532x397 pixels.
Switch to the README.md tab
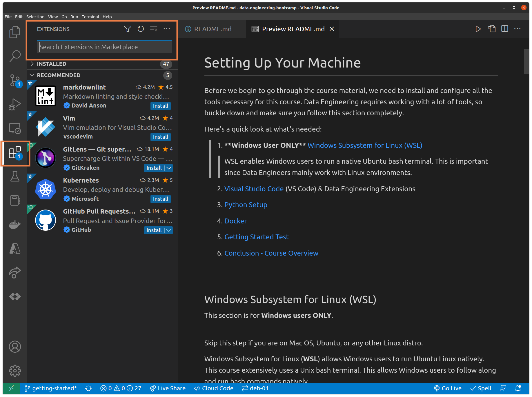(213, 29)
